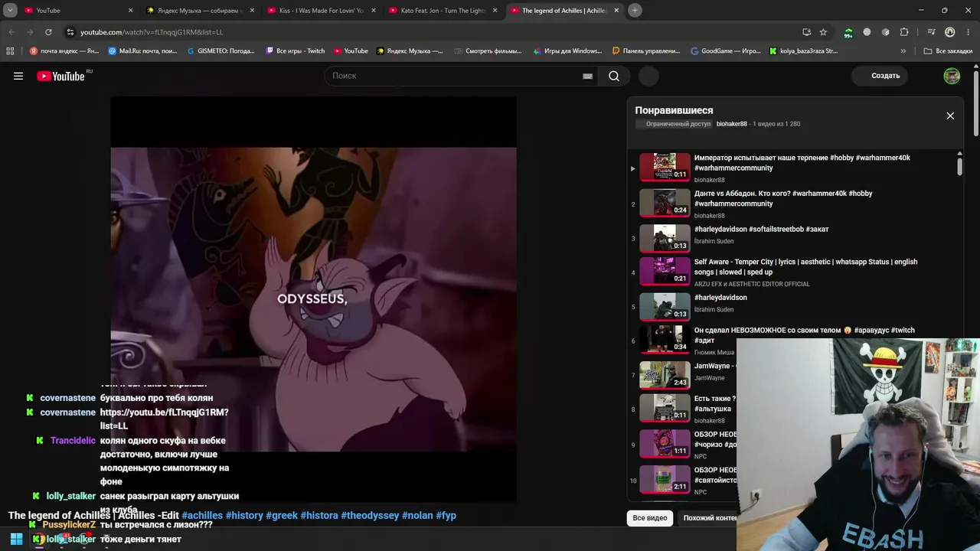Close The legend of Achilles tab
980x551 pixels.
coord(616,11)
